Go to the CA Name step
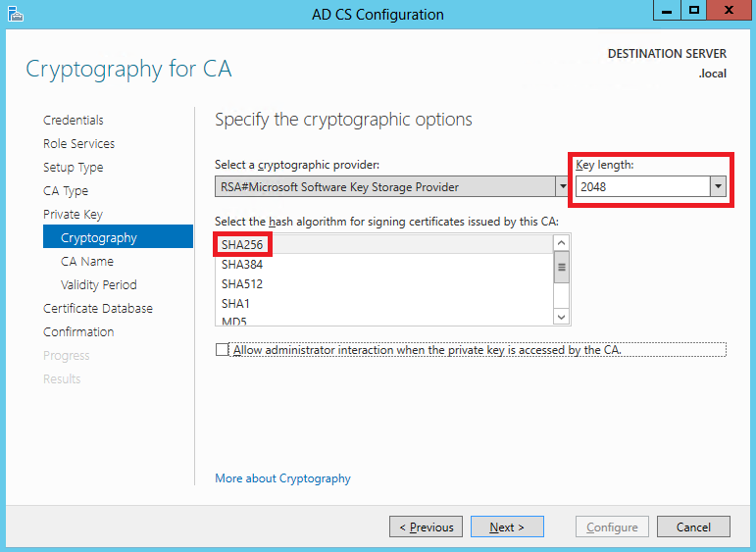Viewport: 756px width, 552px height. point(87,262)
